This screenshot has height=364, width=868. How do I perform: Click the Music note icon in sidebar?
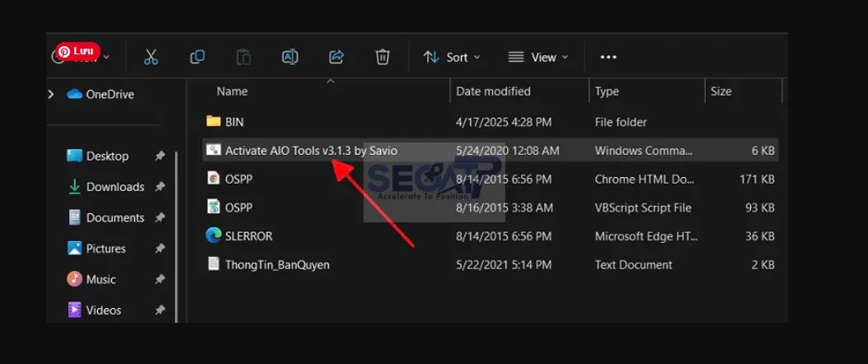[x=74, y=279]
